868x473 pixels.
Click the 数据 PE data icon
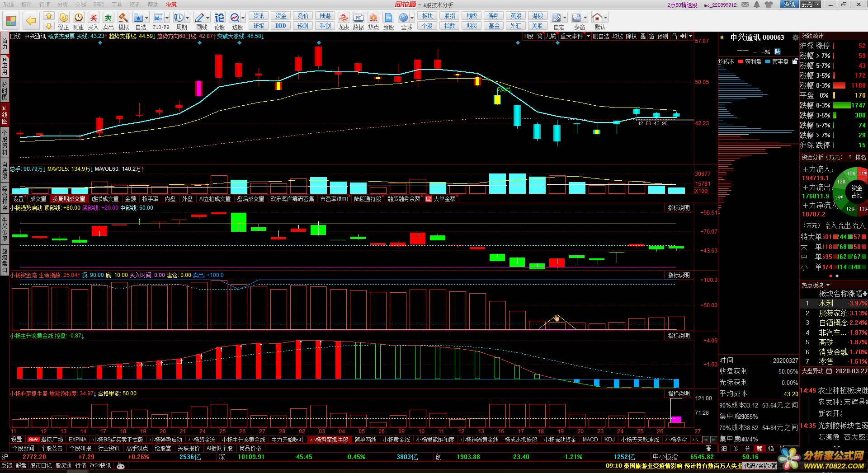(359, 18)
